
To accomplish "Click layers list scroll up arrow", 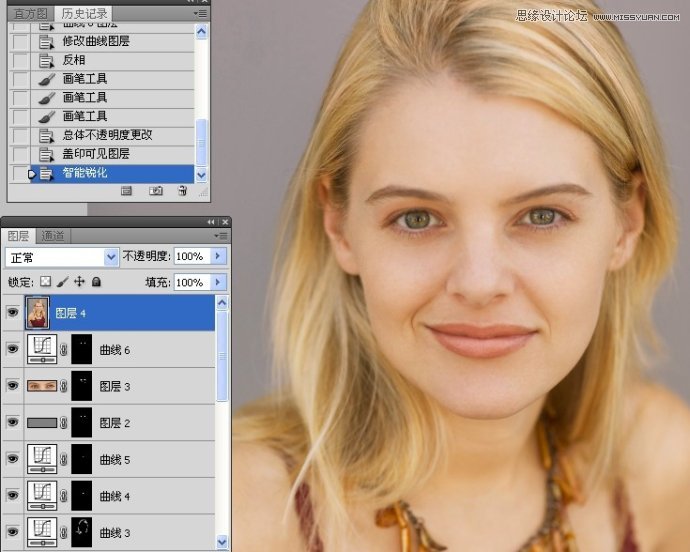I will [x=222, y=303].
